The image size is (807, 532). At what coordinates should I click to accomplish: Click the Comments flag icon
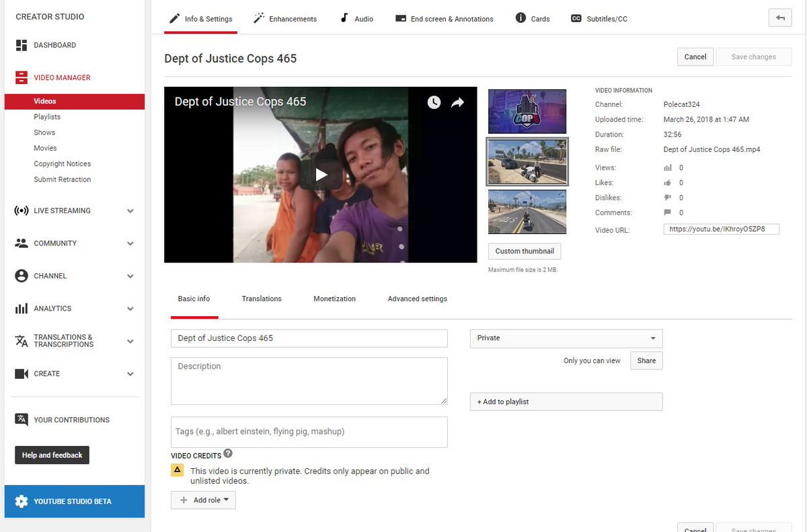click(x=668, y=213)
